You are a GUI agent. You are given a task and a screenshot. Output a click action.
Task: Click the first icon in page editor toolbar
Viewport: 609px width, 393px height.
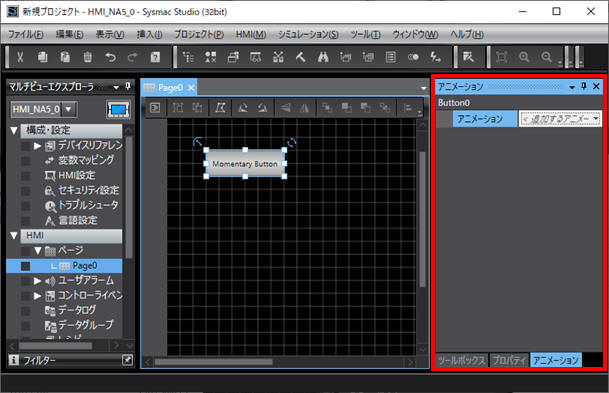point(155,108)
